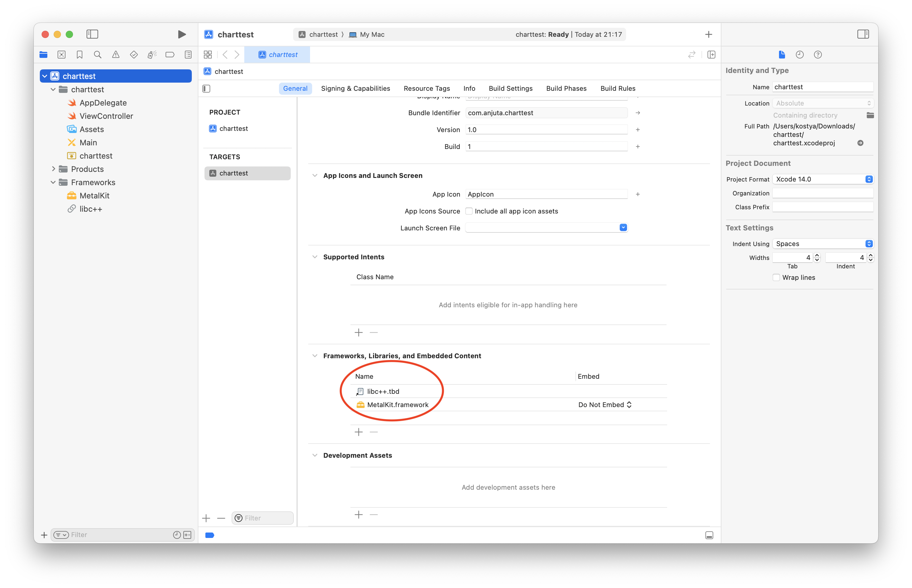Screen dimensions: 912x588
Task: Collapse the charttest project root
Action: (x=45, y=76)
